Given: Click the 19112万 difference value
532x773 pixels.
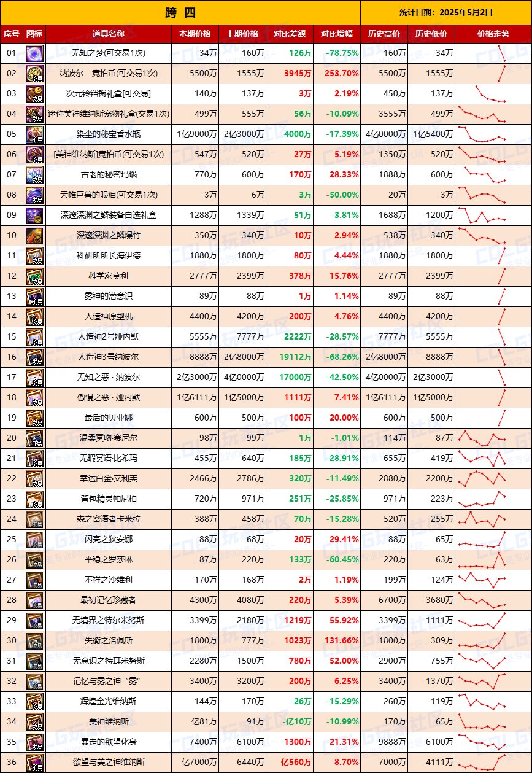Looking at the screenshot, I should [x=296, y=357].
